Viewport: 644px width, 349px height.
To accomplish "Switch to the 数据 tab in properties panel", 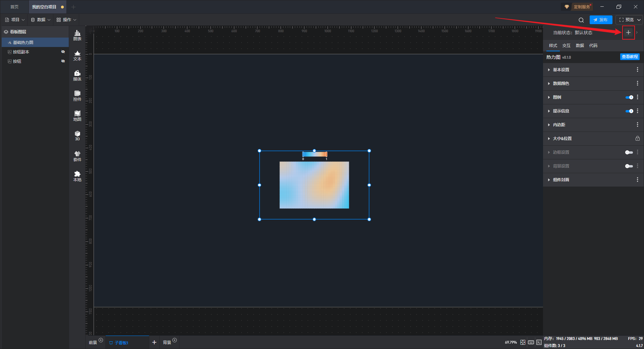I will point(580,46).
